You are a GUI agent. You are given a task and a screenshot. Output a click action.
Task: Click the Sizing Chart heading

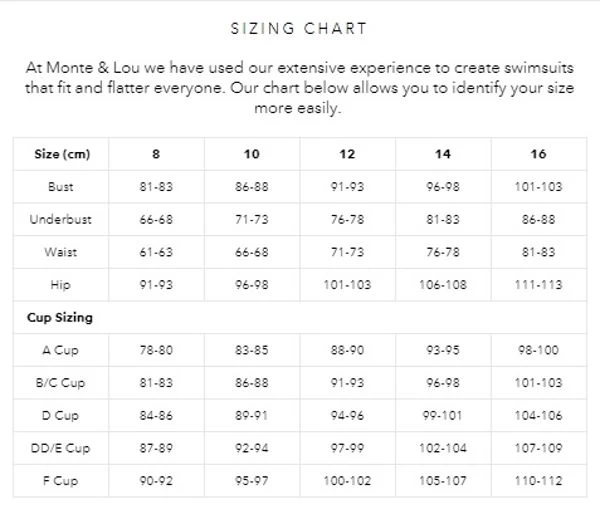(x=299, y=29)
